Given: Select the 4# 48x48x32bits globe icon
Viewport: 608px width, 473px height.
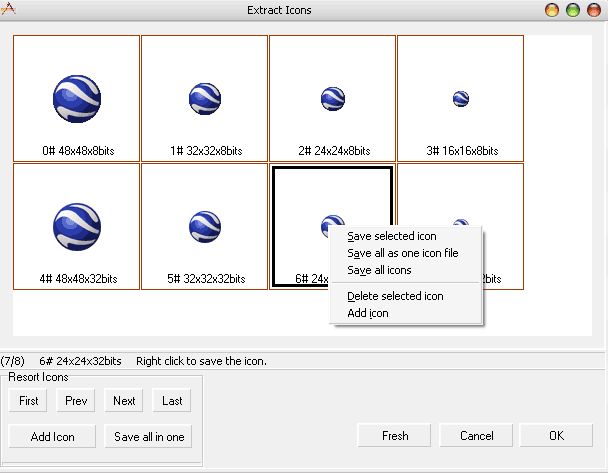Looking at the screenshot, I should [x=76, y=226].
